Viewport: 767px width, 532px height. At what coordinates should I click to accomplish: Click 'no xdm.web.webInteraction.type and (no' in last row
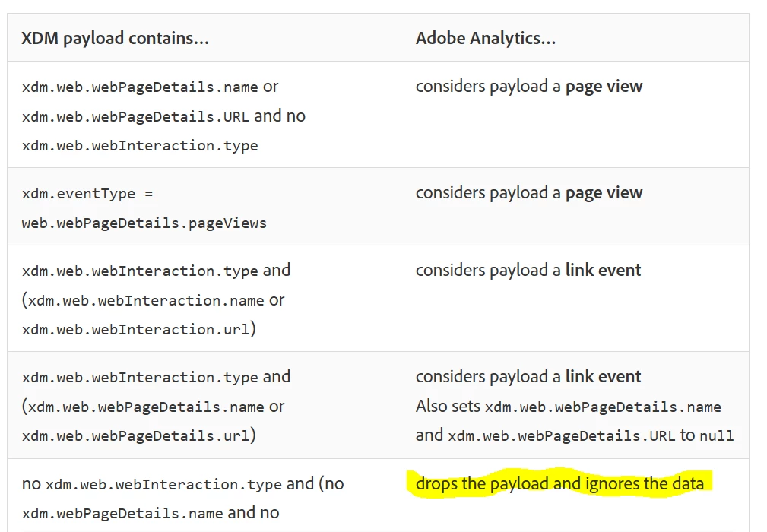(x=183, y=484)
